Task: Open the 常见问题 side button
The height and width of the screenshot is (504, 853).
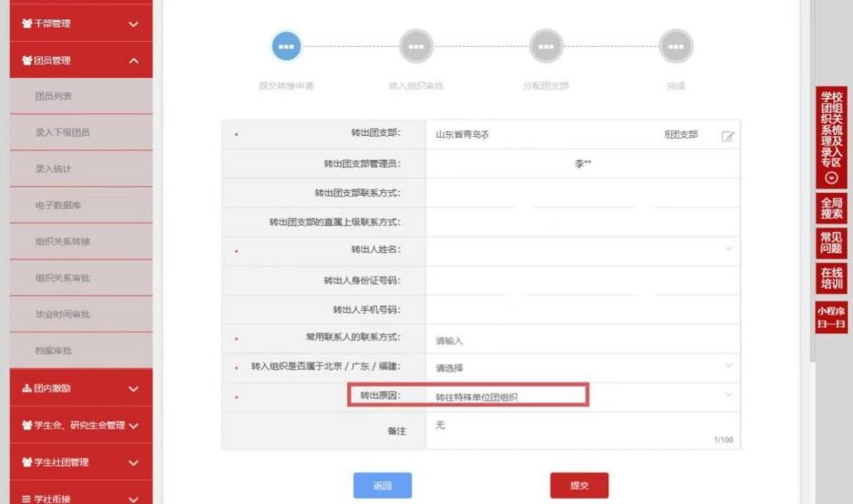Action: pyautogui.click(x=832, y=243)
